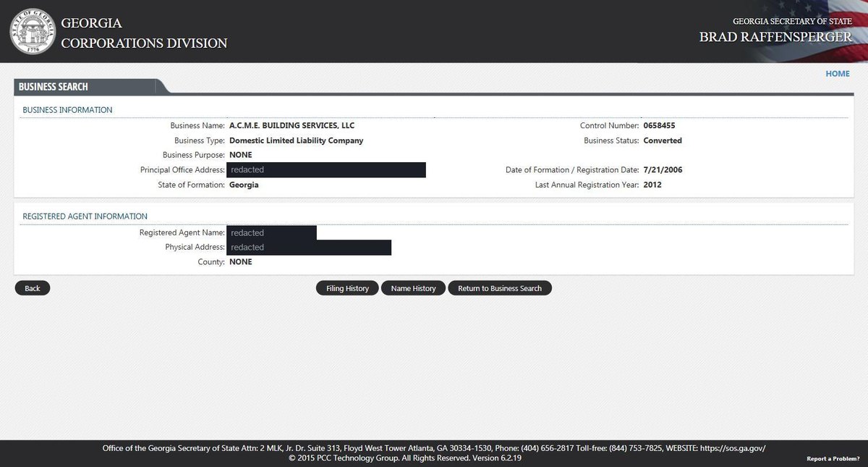Click Domestic Limited Liability Company text
868x467 pixels.
[296, 140]
